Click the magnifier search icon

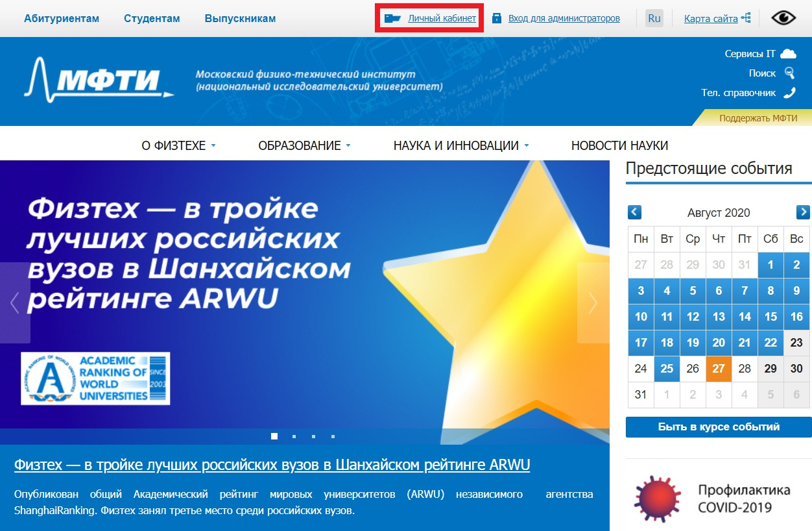click(789, 73)
